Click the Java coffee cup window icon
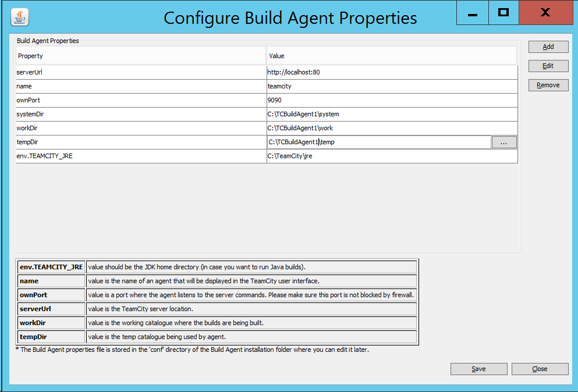Image resolution: width=578 pixels, height=392 pixels. [x=20, y=17]
